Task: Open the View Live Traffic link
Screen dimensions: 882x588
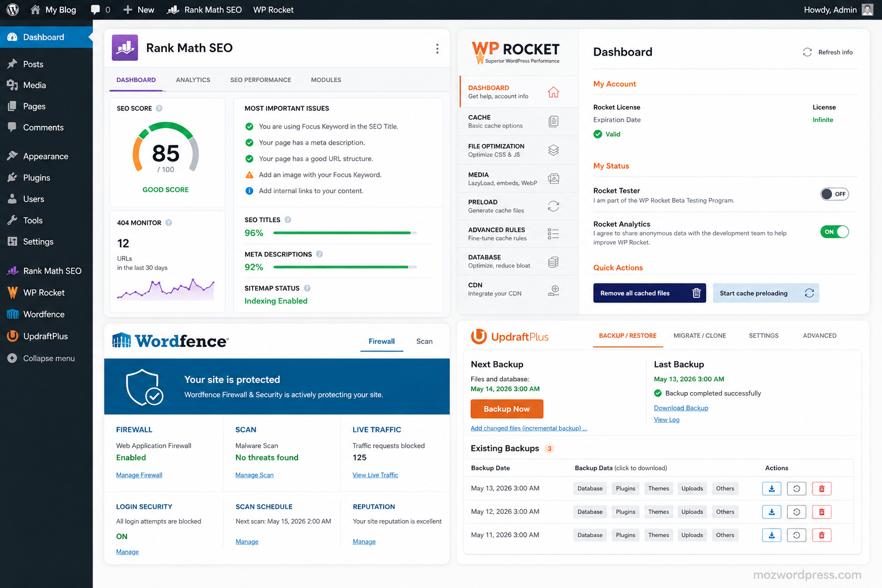Action: click(375, 475)
